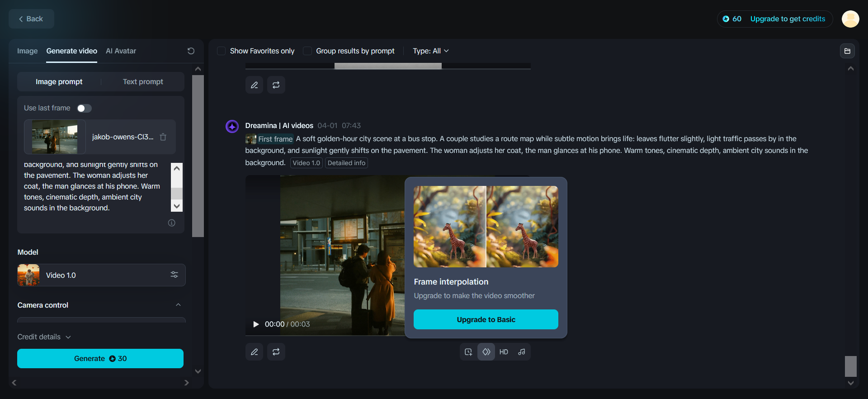Click the Generate 30 button
Screen dimensions: 868x399
pos(100,358)
